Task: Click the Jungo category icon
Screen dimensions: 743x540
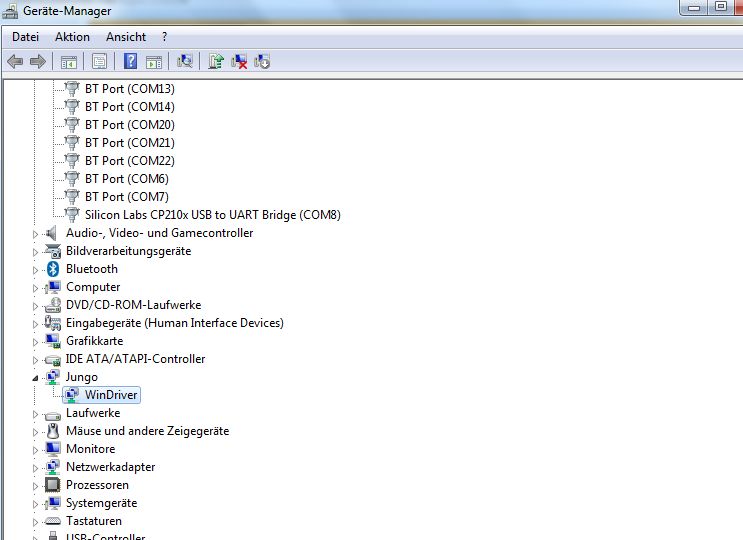Action: 53,377
